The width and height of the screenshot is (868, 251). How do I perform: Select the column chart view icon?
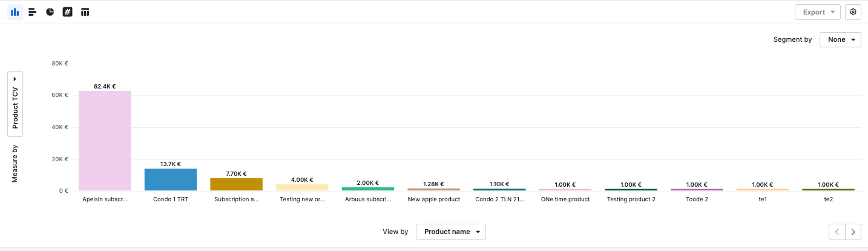click(x=15, y=12)
